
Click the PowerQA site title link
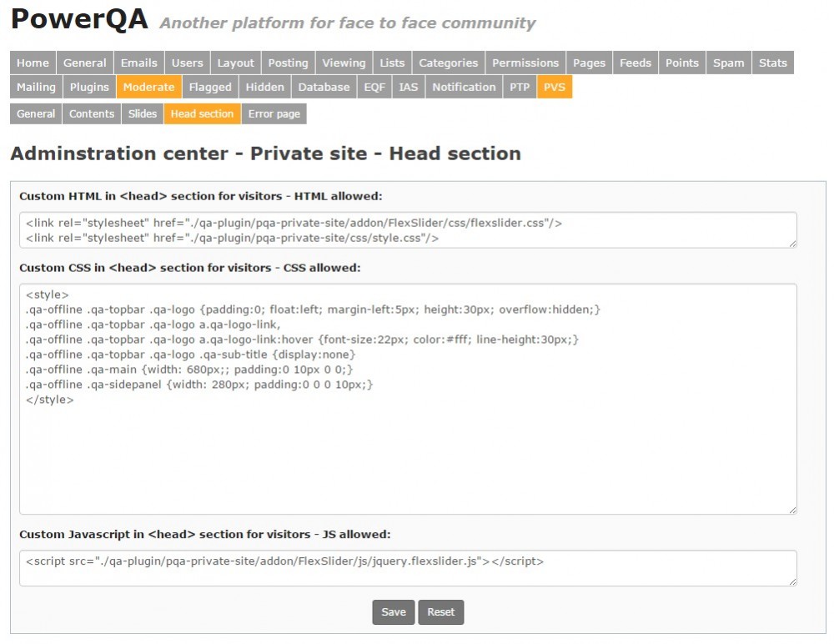[x=79, y=20]
